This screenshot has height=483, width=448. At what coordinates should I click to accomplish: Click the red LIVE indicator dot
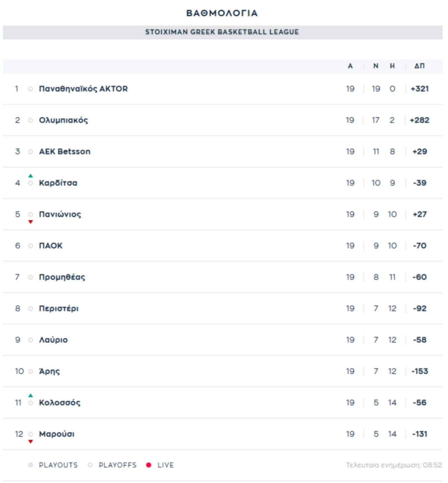(149, 465)
